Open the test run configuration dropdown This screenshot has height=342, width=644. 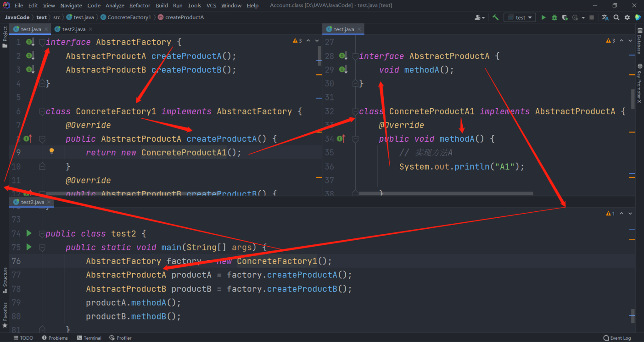[x=520, y=17]
